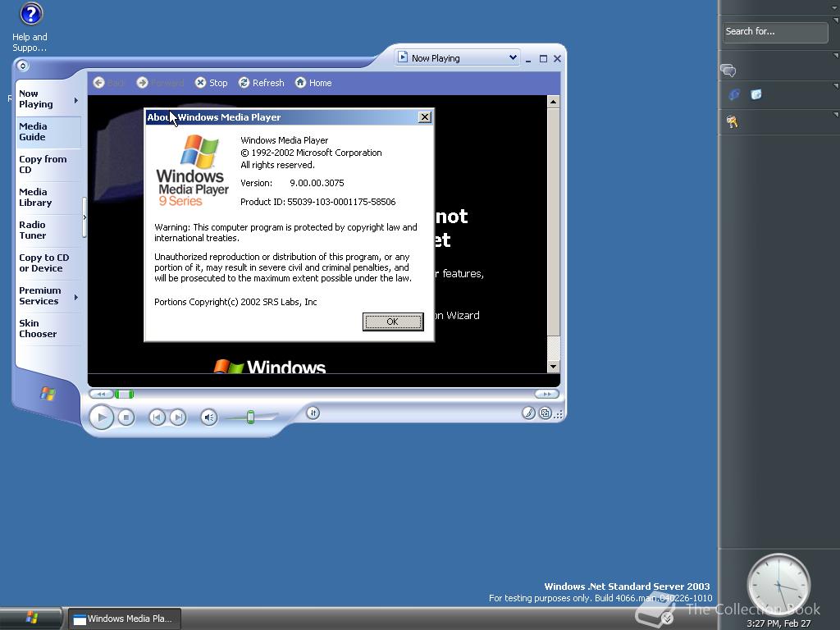Click the Previous track button
Image resolution: width=840 pixels, height=630 pixels.
click(157, 418)
